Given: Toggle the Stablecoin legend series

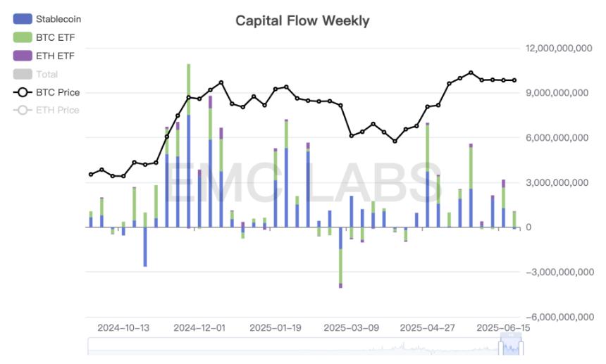Looking at the screenshot, I should (47, 19).
